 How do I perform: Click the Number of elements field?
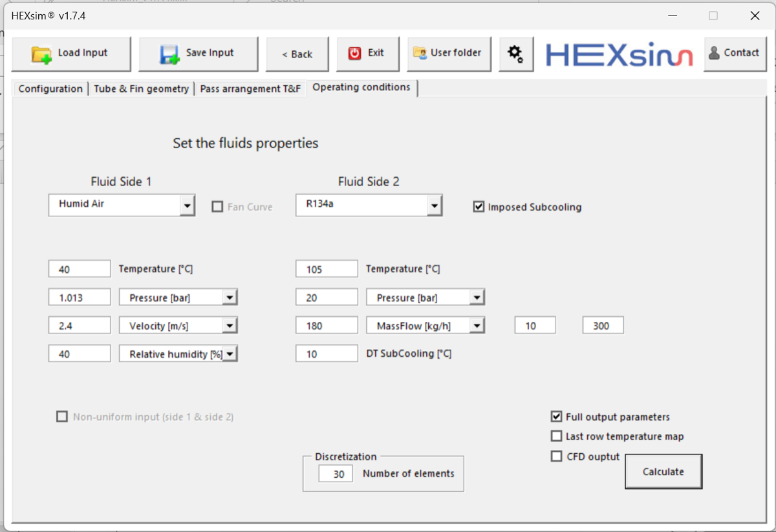(336, 474)
